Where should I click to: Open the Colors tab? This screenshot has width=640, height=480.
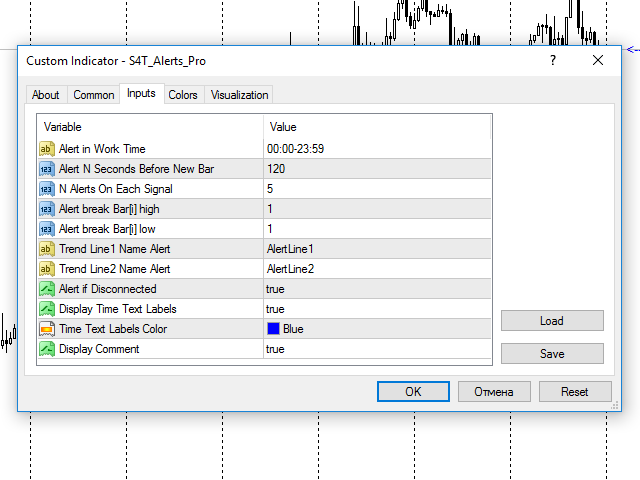(183, 95)
